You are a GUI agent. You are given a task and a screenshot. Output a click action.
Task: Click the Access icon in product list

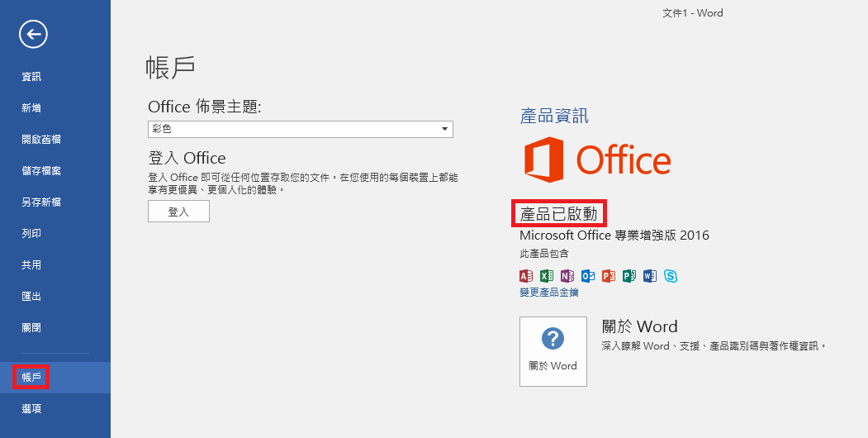click(525, 276)
